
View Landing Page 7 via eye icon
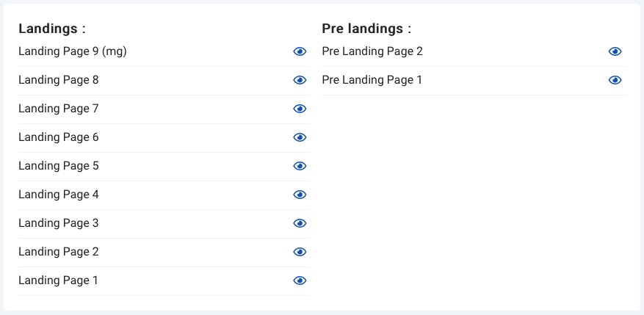pos(300,109)
